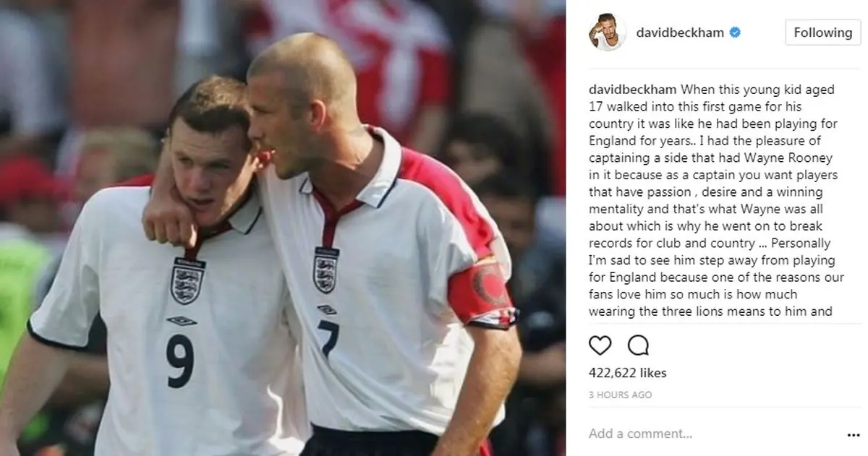The image size is (868, 456).
Task: Open the davidbeckham username in the header
Action: tap(680, 33)
